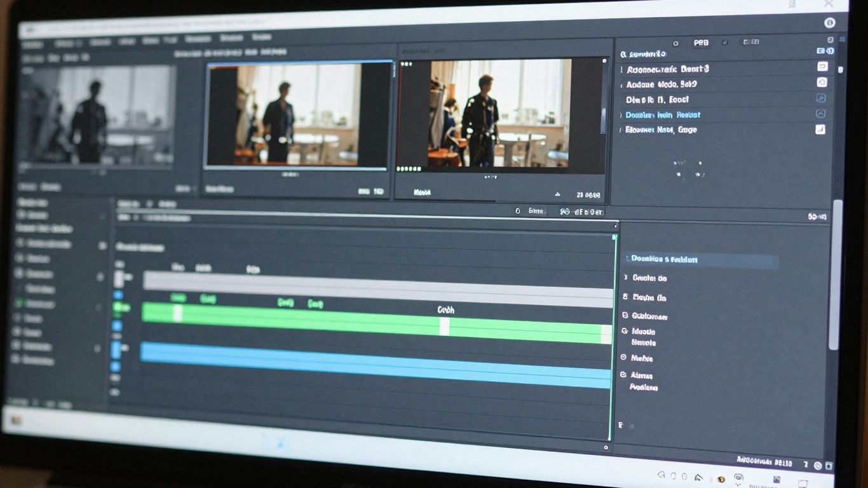Click the circular effect badge next to the blue effect entry

[822, 114]
